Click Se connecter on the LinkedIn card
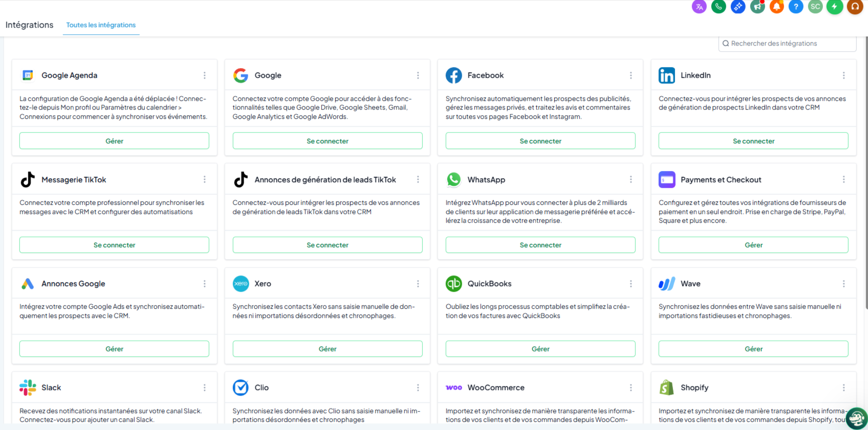Viewport: 868px width, 430px height. point(753,141)
